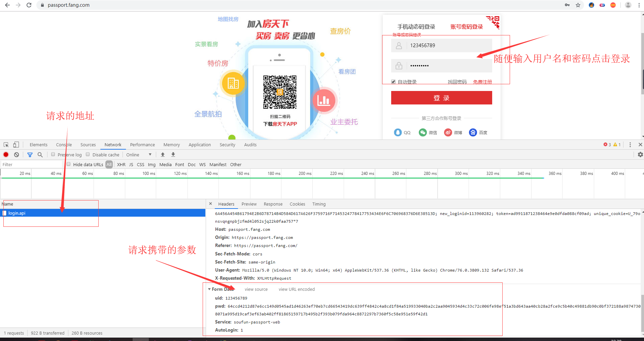Import HAR file with upload arrow

pyautogui.click(x=163, y=154)
